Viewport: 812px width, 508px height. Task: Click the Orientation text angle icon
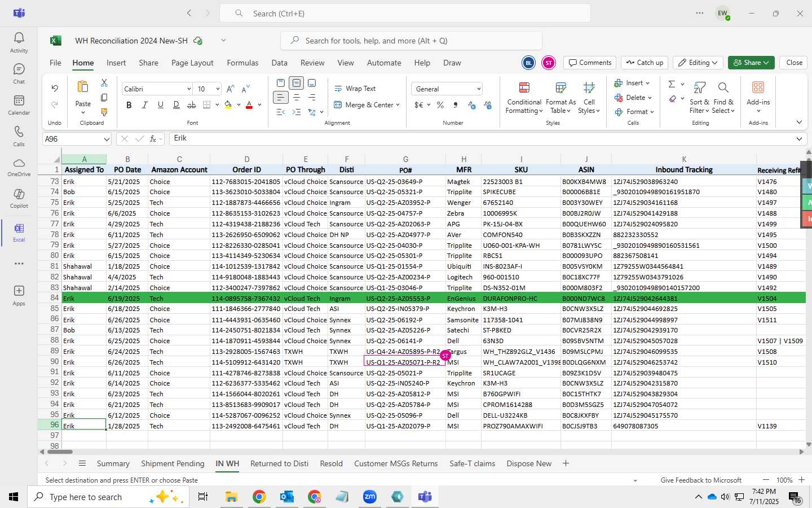(x=312, y=112)
